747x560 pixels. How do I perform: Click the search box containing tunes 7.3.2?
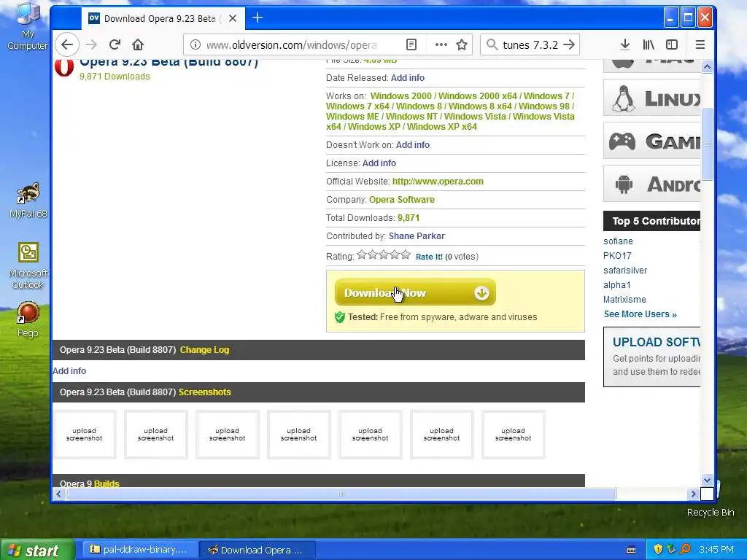pos(530,44)
